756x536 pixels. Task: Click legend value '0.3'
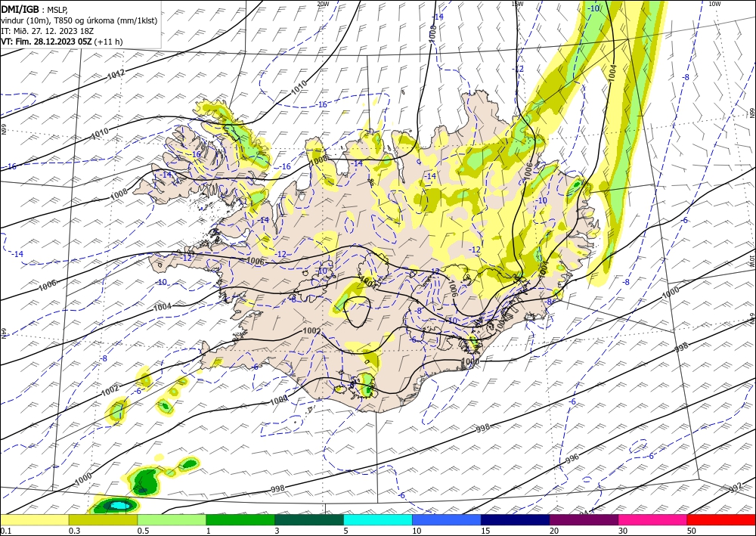coord(74,531)
